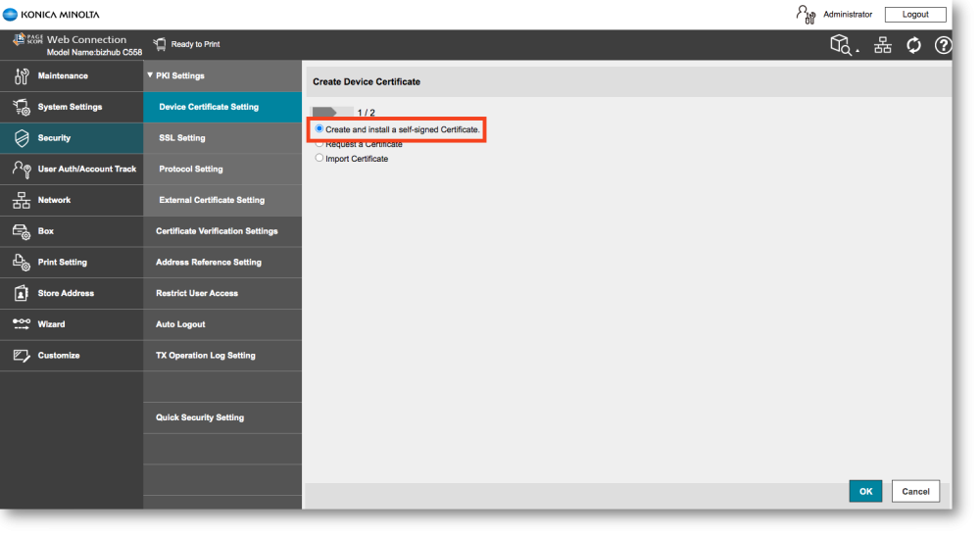Screen dimensions: 980x537
Task: Go to the Print Setting section
Action: click(x=72, y=262)
